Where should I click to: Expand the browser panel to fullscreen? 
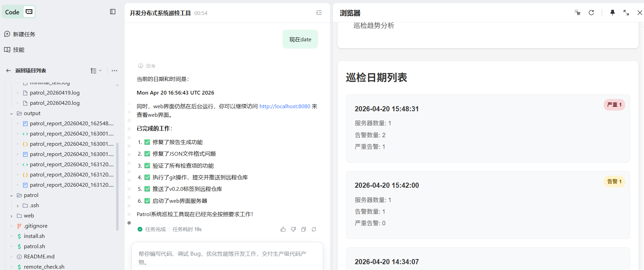coord(626,13)
